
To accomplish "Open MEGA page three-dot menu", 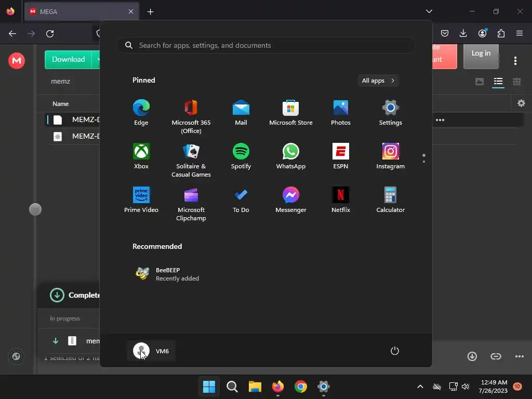I will 515,61.
